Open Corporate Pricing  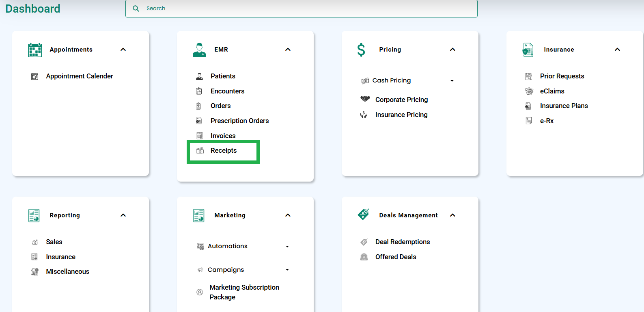point(402,100)
